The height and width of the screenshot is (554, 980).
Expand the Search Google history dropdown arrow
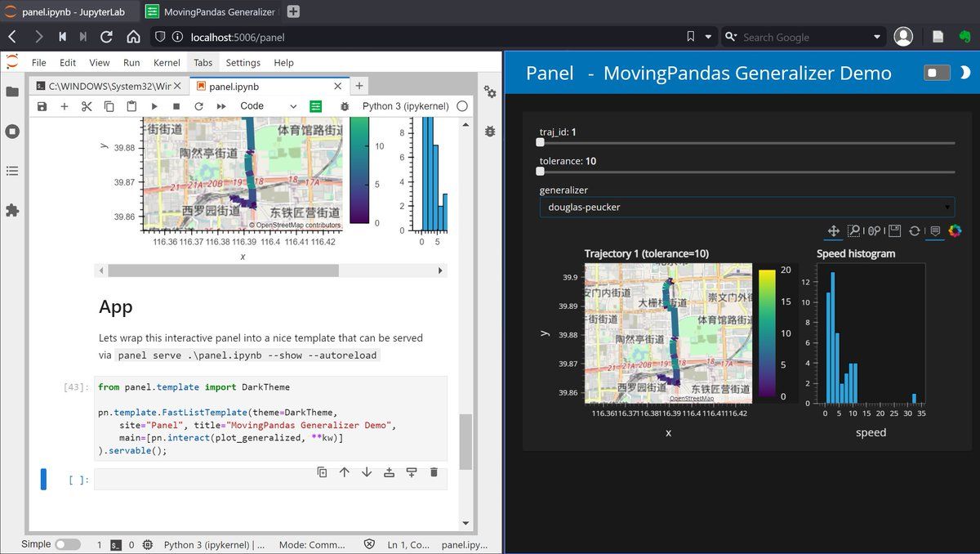878,37
